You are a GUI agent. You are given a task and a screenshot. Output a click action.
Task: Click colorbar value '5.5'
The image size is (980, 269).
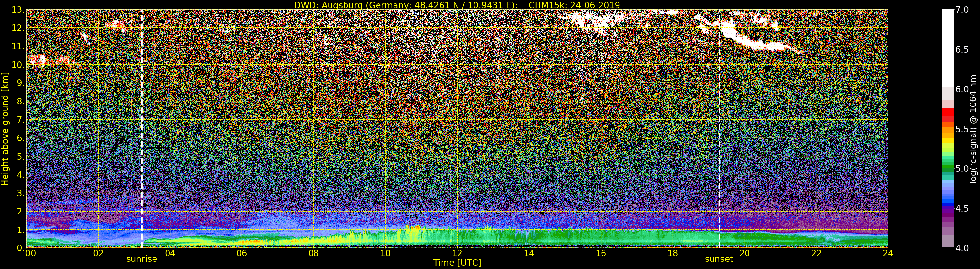[x=962, y=129]
